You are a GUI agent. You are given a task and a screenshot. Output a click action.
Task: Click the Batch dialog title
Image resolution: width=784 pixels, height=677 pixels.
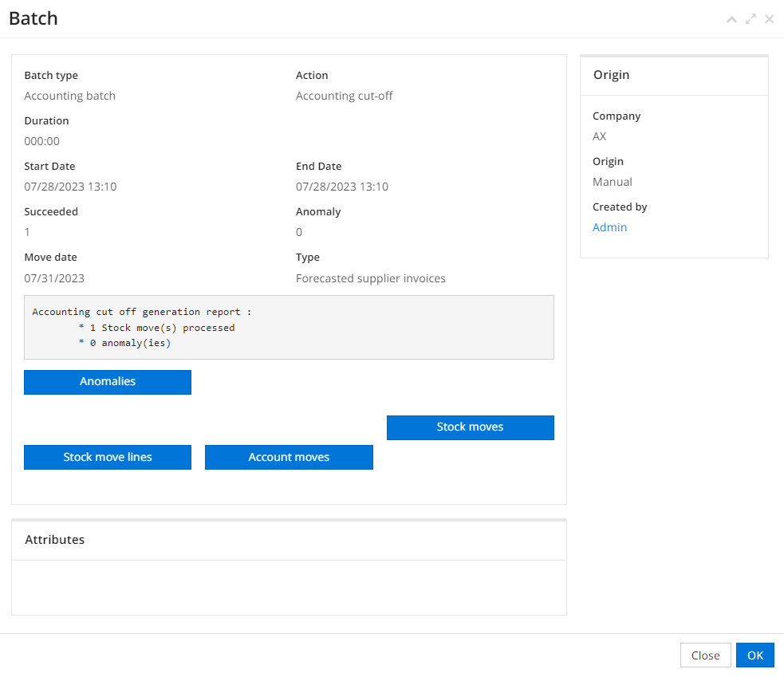(x=33, y=18)
